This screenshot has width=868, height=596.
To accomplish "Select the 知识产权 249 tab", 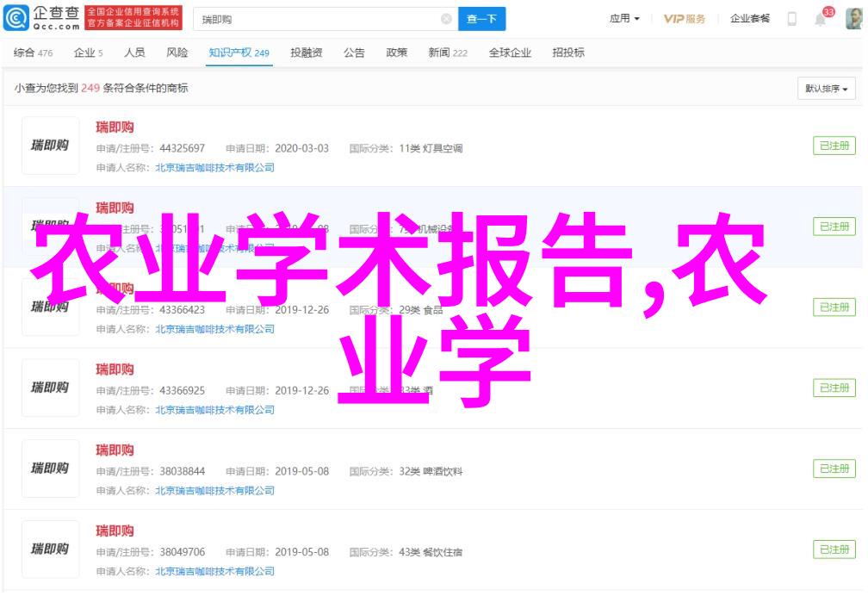I will pyautogui.click(x=239, y=53).
